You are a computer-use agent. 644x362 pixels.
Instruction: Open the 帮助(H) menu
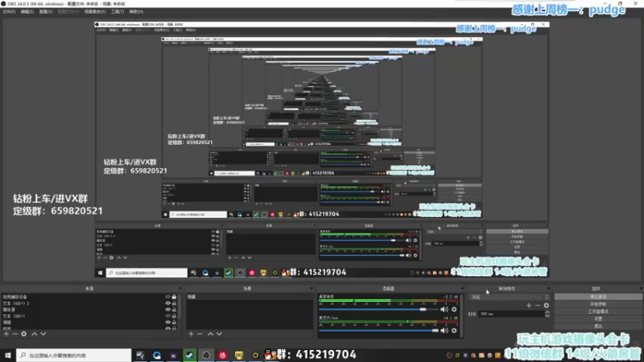coord(136,12)
